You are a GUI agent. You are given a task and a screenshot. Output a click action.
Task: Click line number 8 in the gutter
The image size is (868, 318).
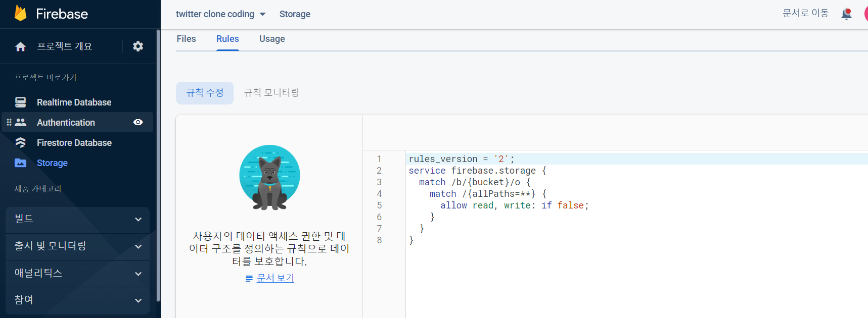pos(379,240)
